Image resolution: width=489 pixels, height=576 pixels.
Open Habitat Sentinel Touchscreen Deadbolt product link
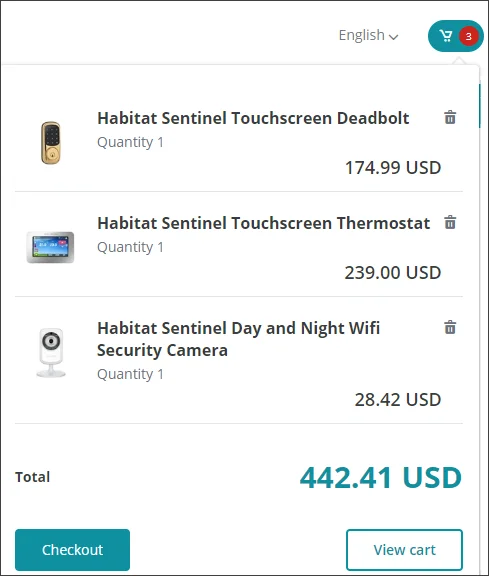253,118
